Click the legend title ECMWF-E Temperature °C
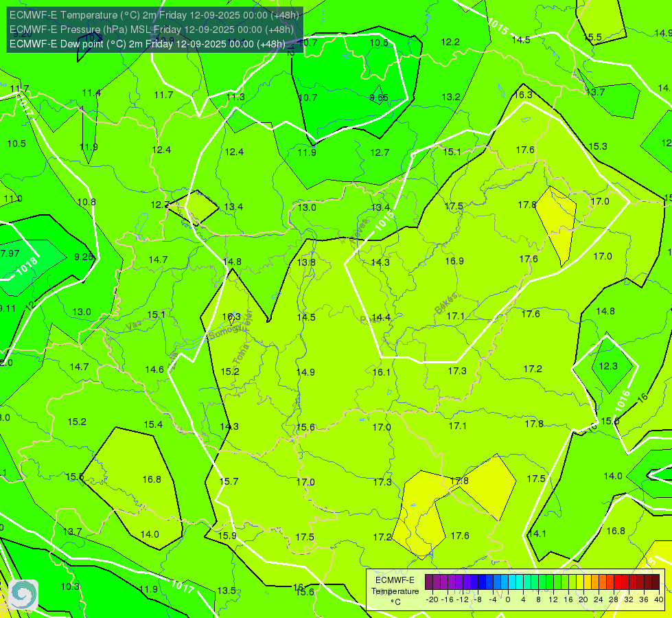 395,591
